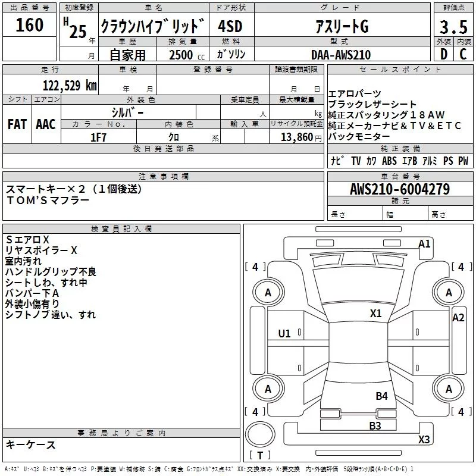
Task: Click the front-right tire A marker
Action: click(x=449, y=293)
